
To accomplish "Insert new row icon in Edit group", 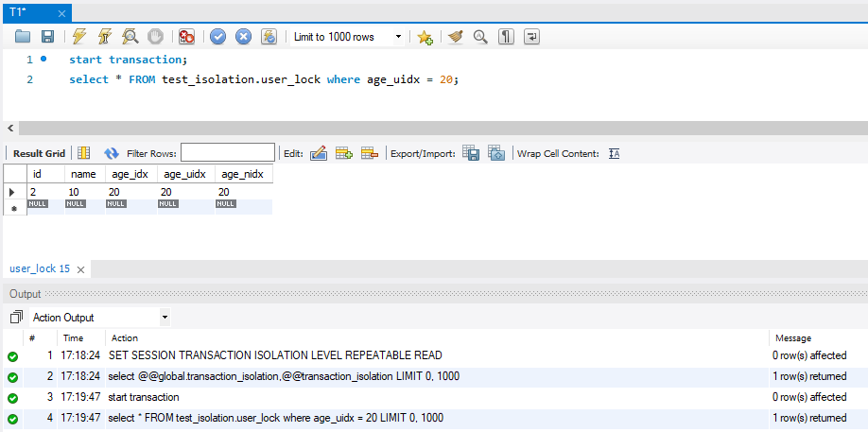I will [x=344, y=153].
